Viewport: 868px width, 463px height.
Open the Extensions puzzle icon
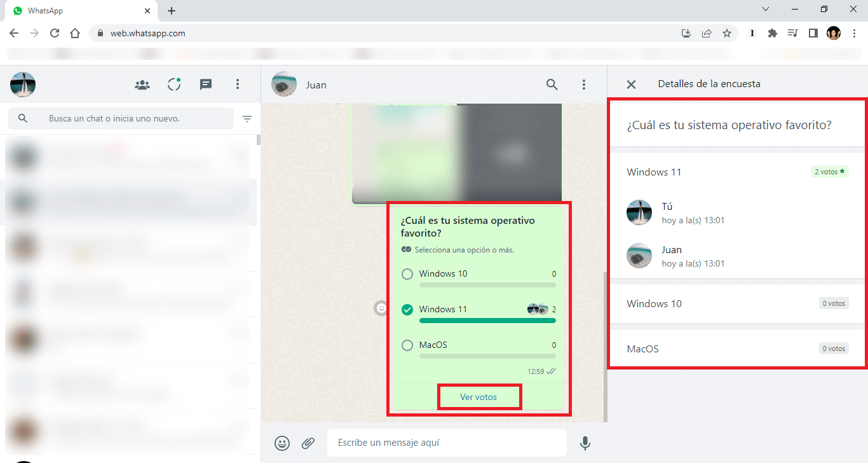[773, 34]
